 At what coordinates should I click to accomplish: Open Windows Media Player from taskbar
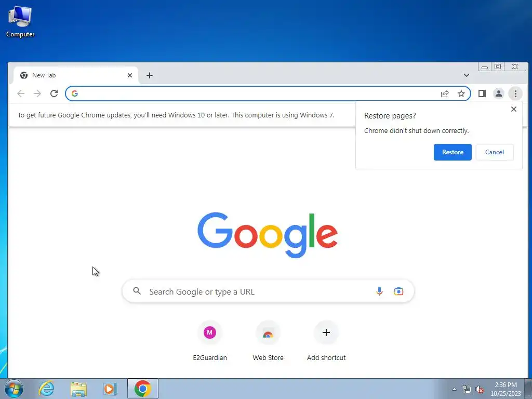tap(110, 389)
